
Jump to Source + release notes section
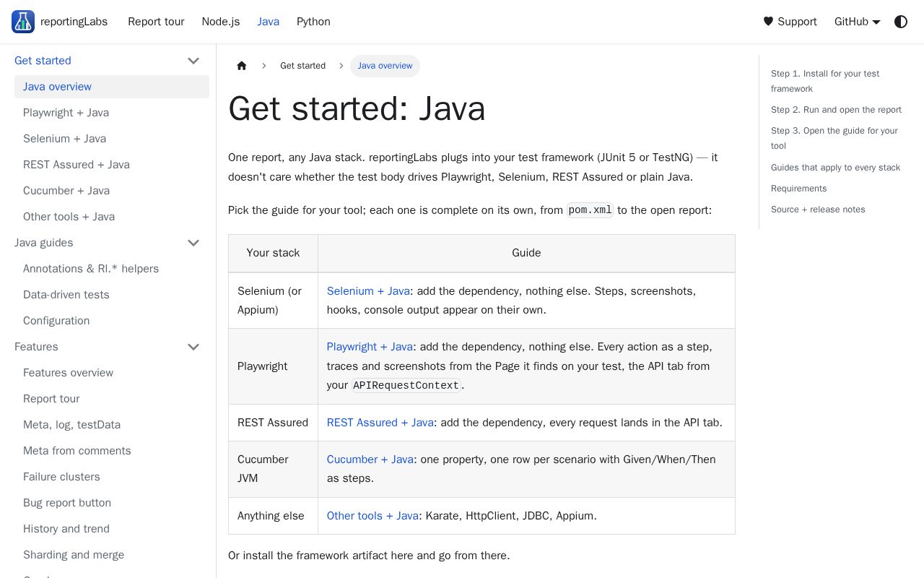pyautogui.click(x=818, y=210)
